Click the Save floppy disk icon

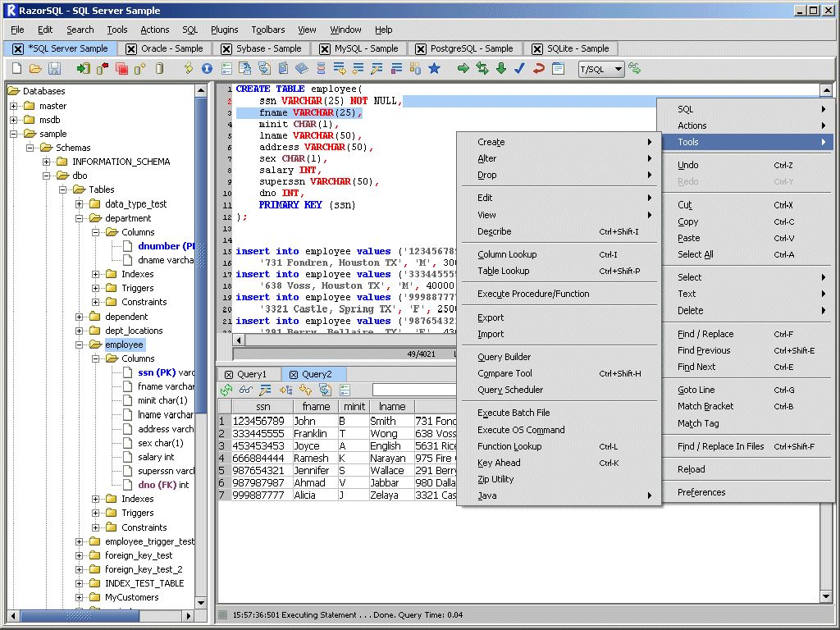coord(54,69)
